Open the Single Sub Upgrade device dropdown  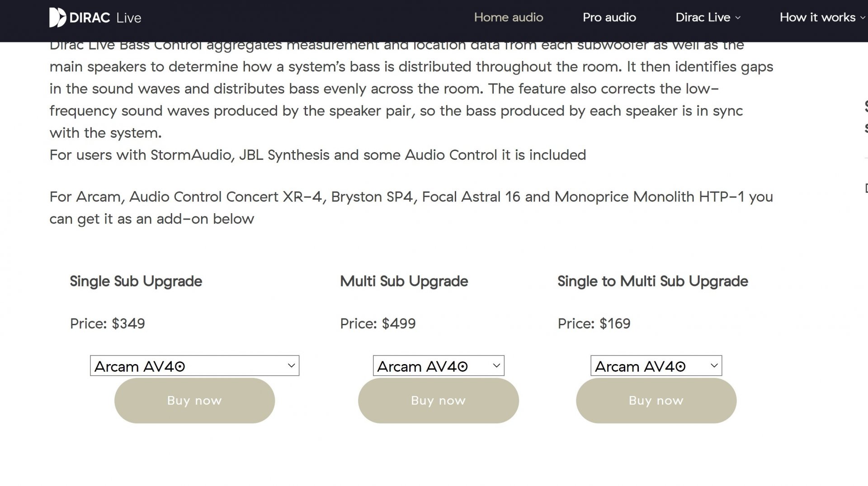tap(194, 366)
